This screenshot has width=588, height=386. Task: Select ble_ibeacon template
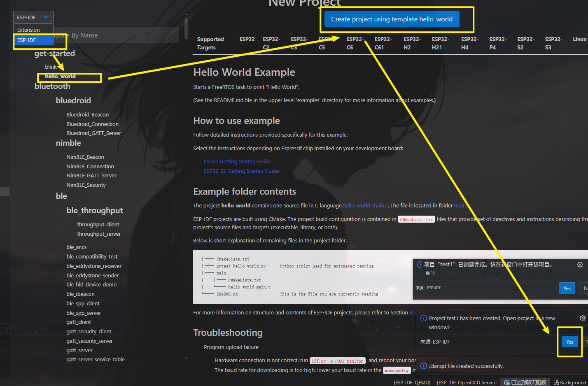pyautogui.click(x=80, y=294)
